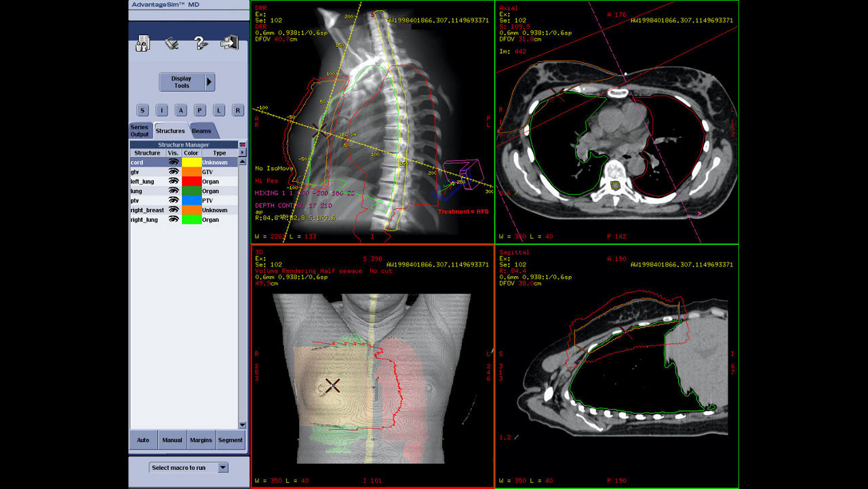Hide the ptv structure

pos(174,201)
